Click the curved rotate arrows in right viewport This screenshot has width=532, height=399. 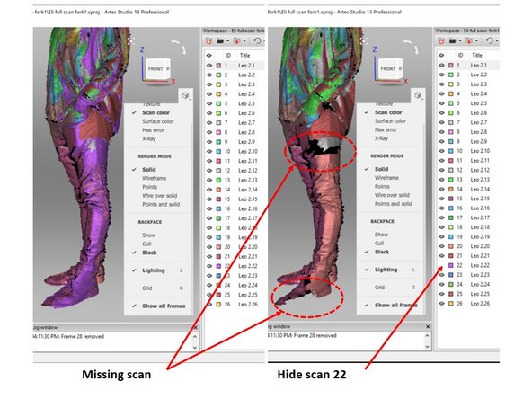(x=412, y=47)
